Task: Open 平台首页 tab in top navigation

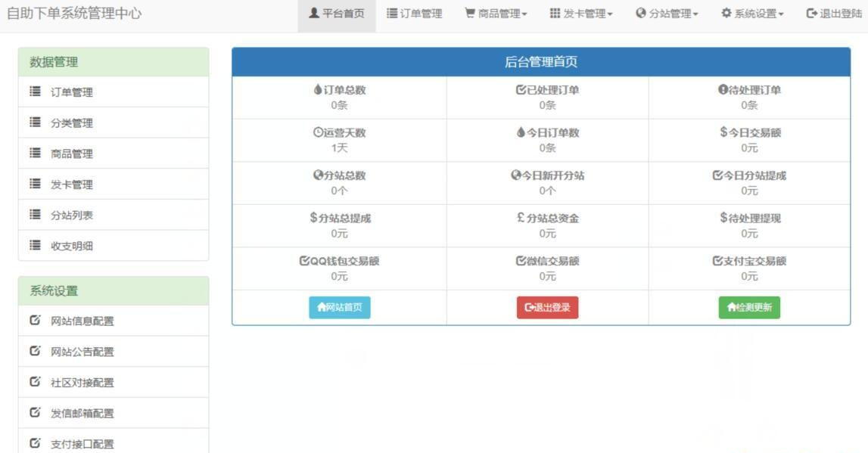Action: pyautogui.click(x=337, y=14)
